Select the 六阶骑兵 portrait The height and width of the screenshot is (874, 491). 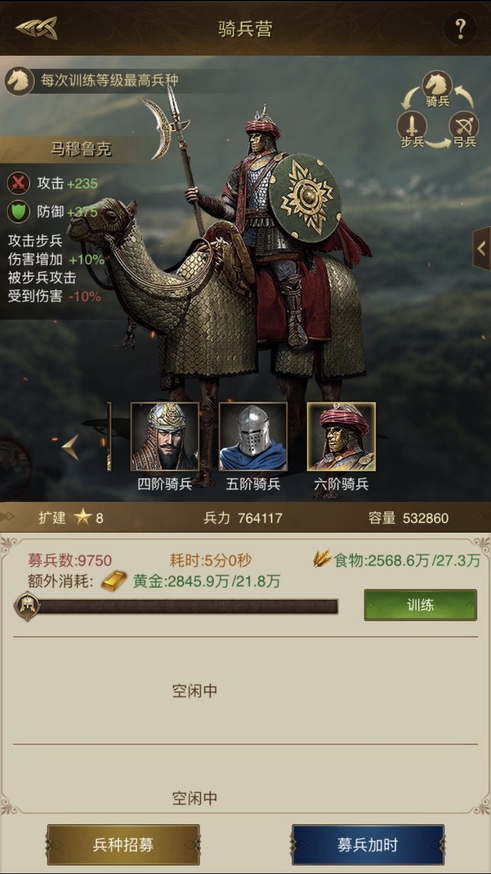(341, 437)
